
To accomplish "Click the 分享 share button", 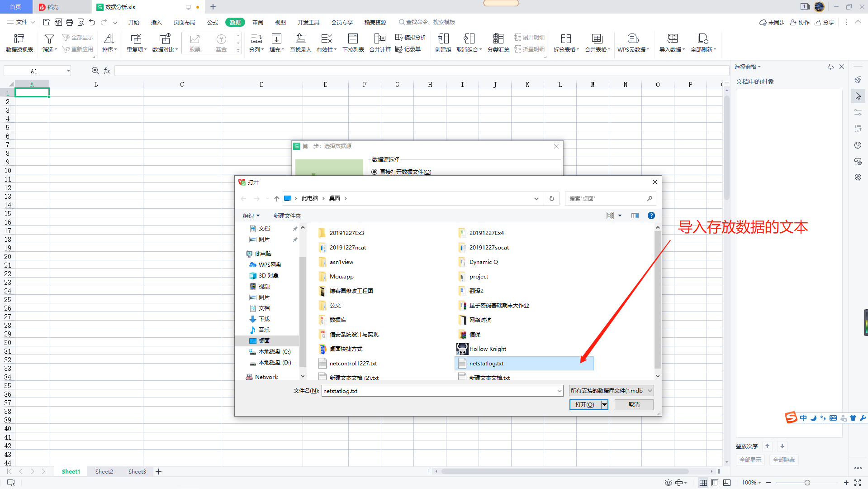I will click(x=824, y=22).
